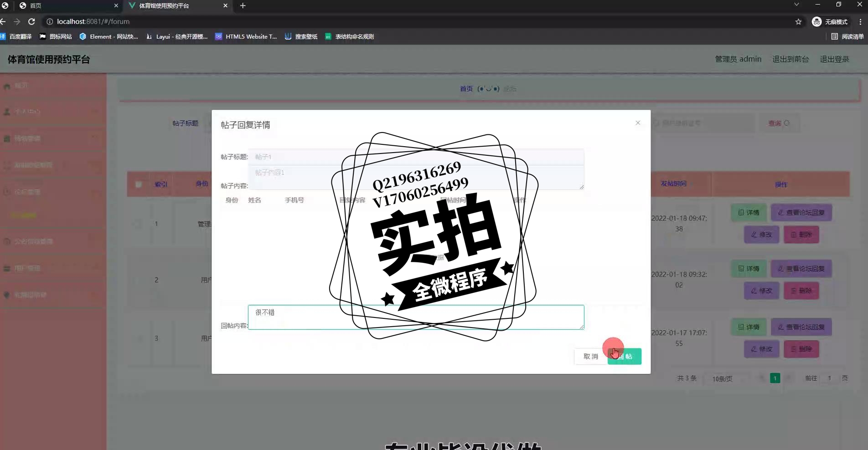
Task: Open the Layui bookmark
Action: [176, 36]
